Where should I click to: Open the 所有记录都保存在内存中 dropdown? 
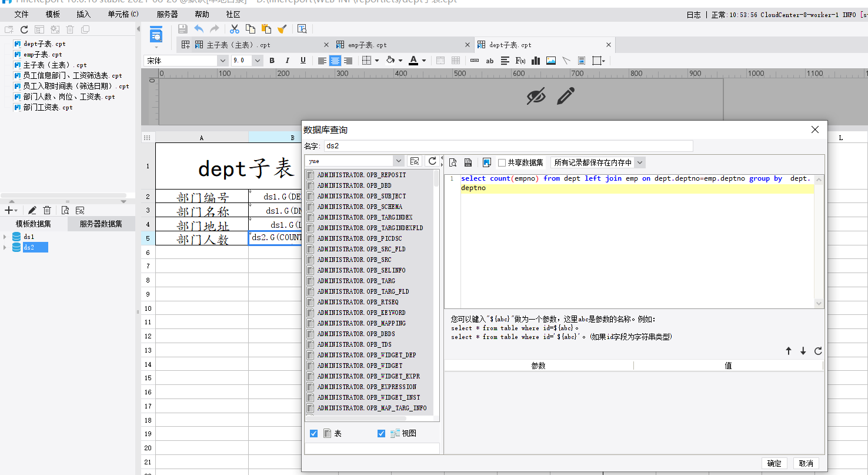pos(640,162)
